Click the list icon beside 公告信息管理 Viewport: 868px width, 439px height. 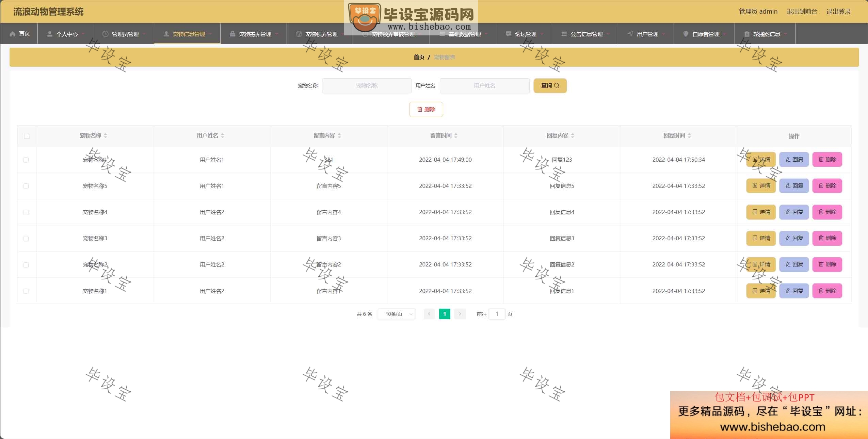pos(564,34)
